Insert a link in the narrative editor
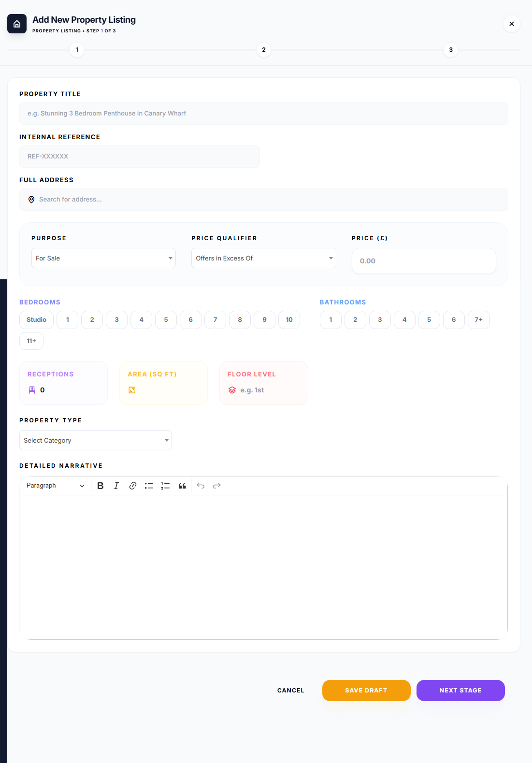 click(133, 486)
